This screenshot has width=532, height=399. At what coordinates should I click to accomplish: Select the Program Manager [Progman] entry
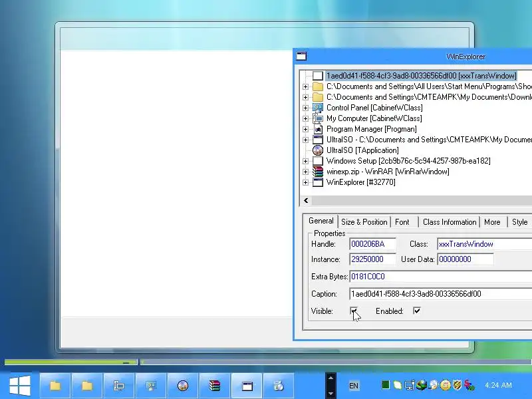click(371, 129)
